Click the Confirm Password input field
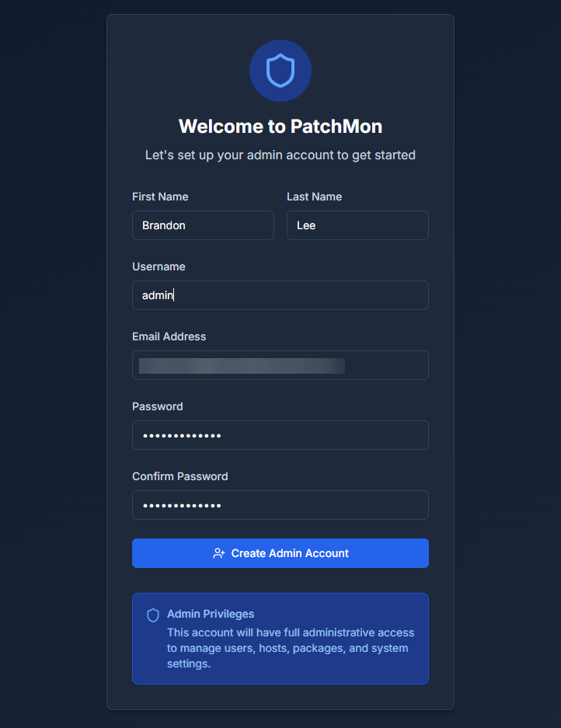The image size is (561, 728). [280, 505]
